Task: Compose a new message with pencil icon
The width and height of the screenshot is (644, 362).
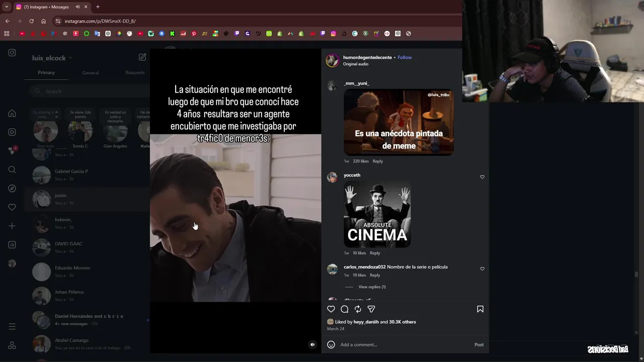Action: [142, 57]
